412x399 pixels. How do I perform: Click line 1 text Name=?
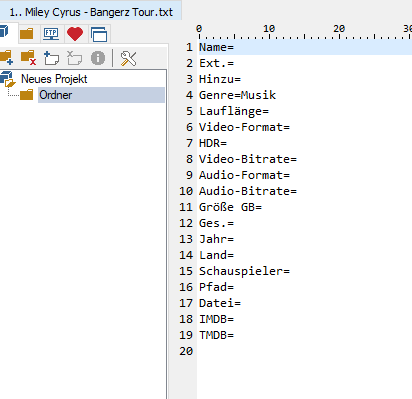(216, 47)
